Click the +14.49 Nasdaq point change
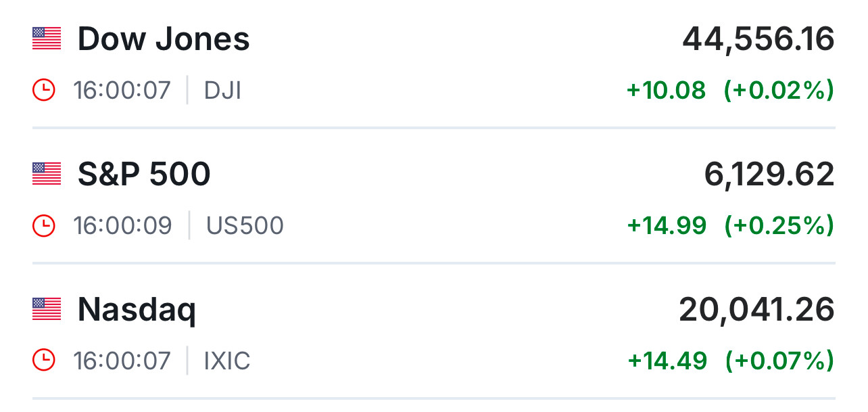The image size is (868, 412). [x=667, y=361]
